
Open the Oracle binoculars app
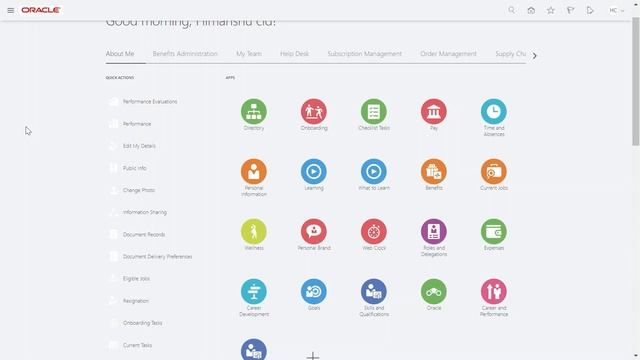[434, 291]
